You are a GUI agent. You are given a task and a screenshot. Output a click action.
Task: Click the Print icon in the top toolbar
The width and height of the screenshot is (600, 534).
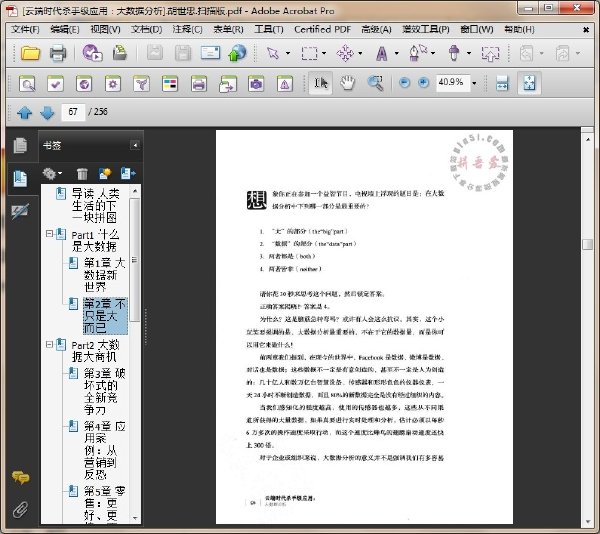coord(58,53)
